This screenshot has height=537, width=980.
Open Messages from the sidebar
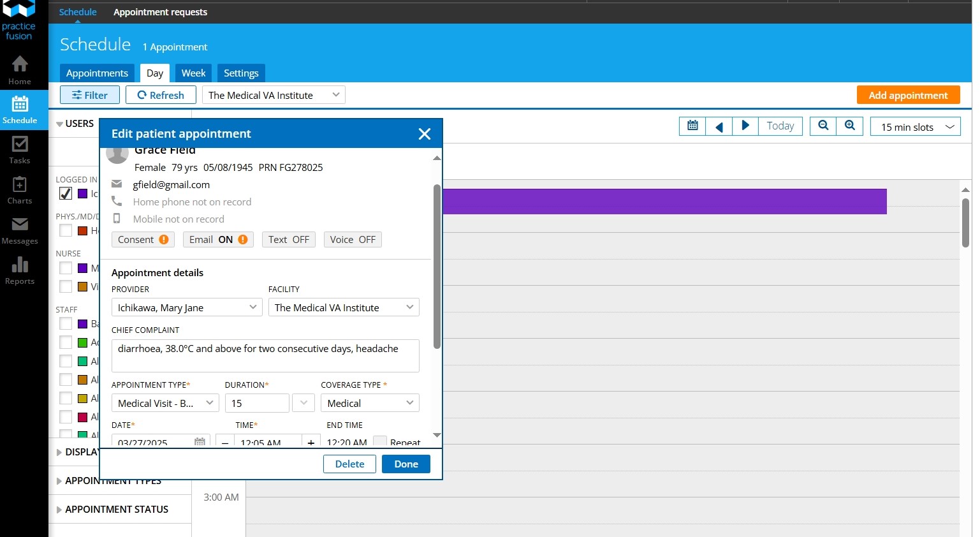pos(20,231)
